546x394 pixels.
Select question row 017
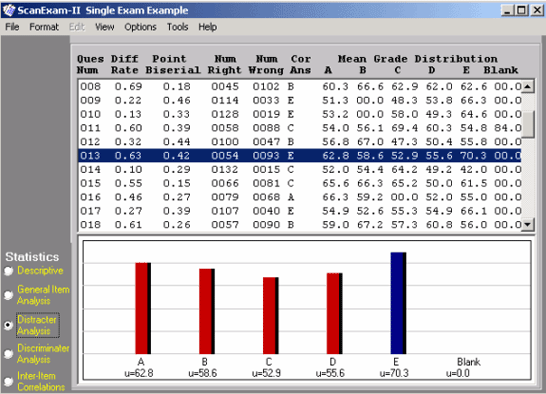(x=300, y=211)
